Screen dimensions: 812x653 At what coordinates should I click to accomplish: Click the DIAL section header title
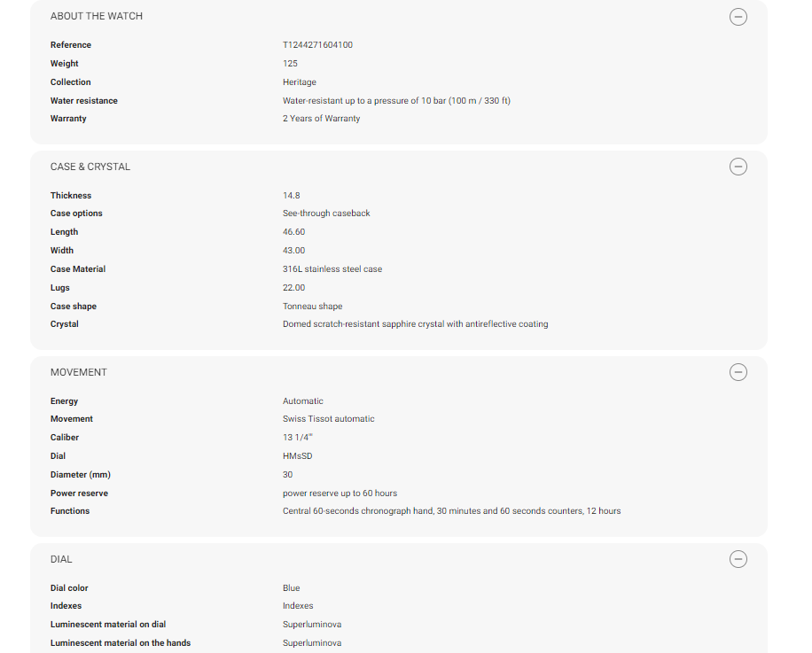tap(61, 559)
